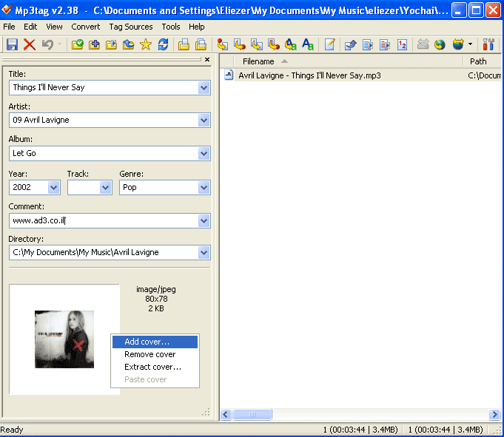Click the red X remove tag icon
The image size is (504, 437).
[x=30, y=44]
